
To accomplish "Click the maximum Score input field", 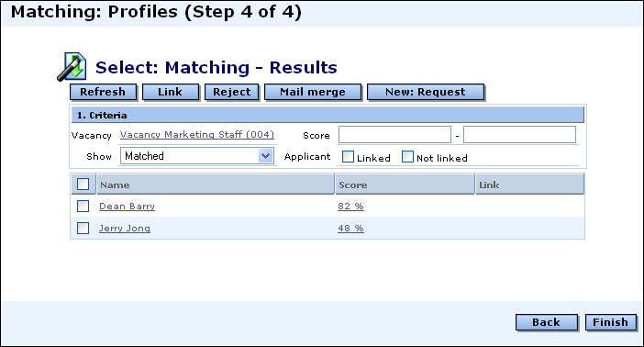I will tap(519, 134).
